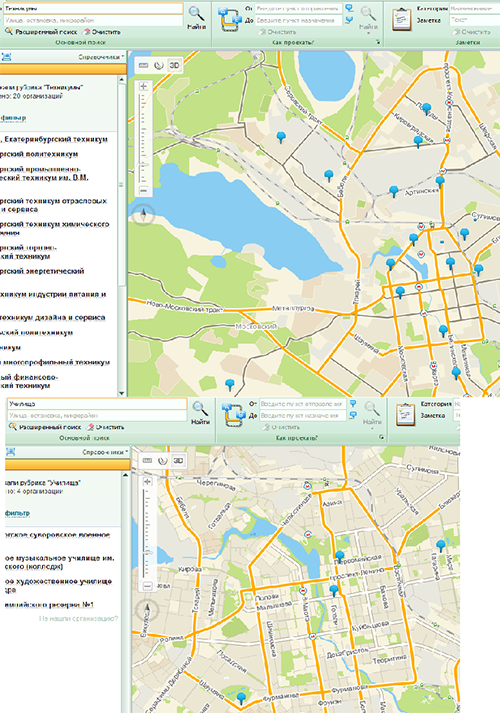Click the Заметка text field in the Техникумы window
Screen dimensions: 500x713
click(x=475, y=20)
